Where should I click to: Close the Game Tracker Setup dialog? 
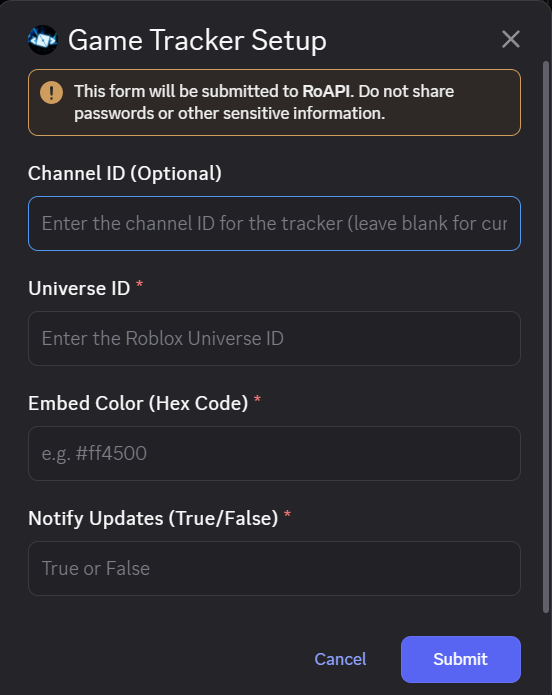[511, 39]
